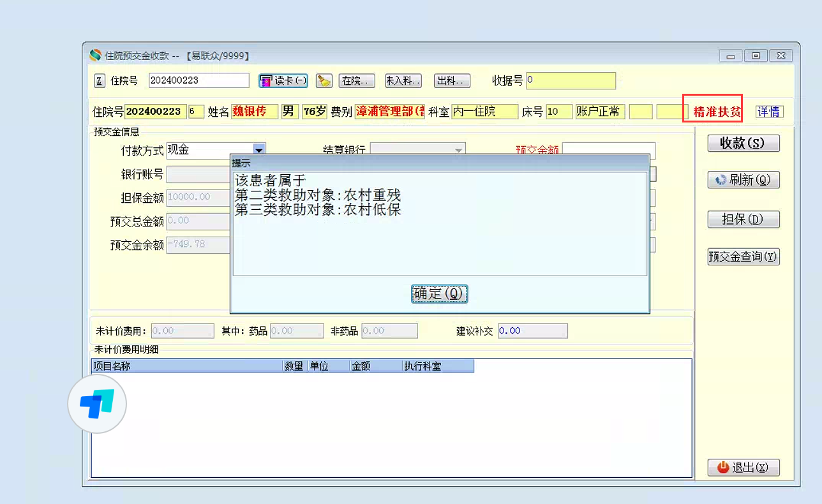Click the 床号 field showing 10
The height and width of the screenshot is (504, 822).
(559, 112)
